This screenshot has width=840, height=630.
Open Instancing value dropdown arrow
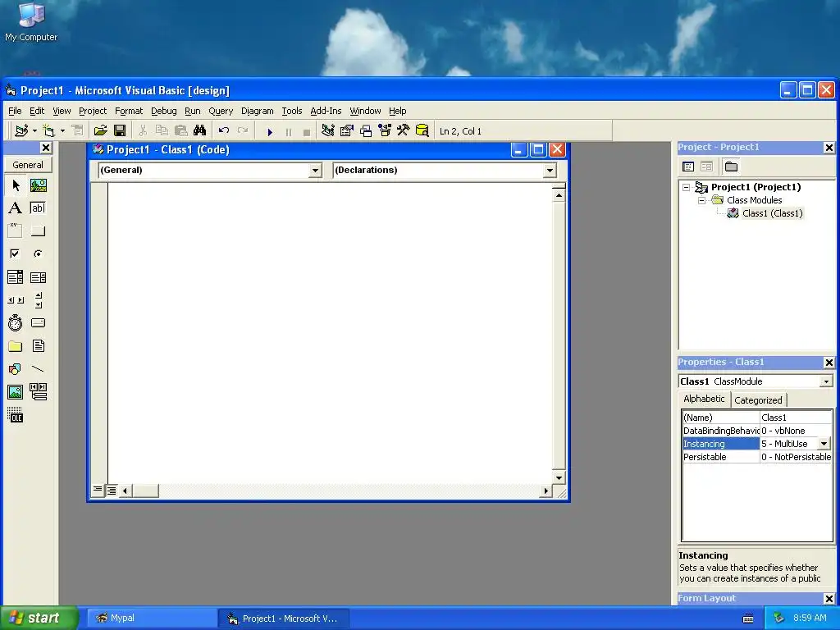[x=824, y=444]
